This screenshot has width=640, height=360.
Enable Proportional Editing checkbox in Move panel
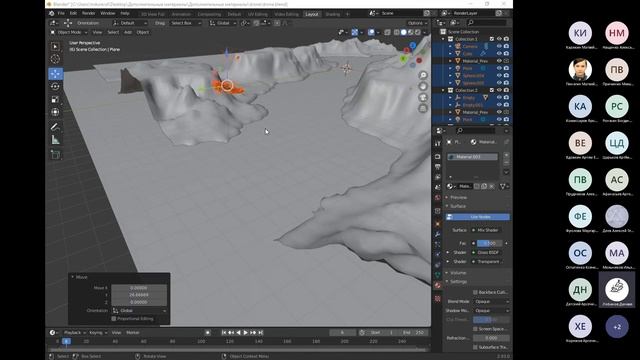[x=114, y=318]
